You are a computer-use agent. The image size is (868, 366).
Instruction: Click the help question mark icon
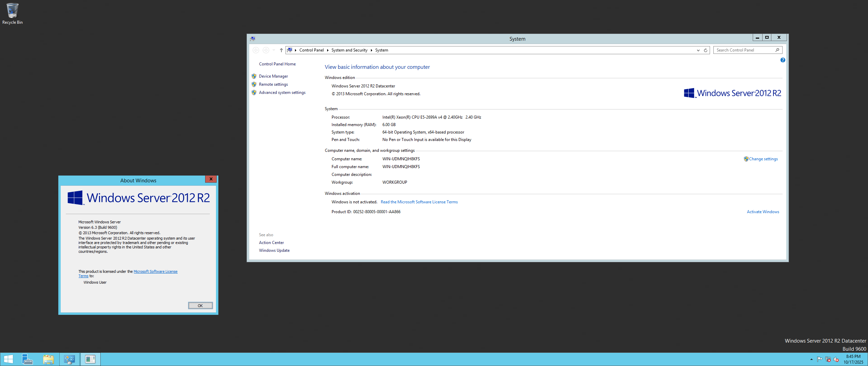tap(783, 60)
